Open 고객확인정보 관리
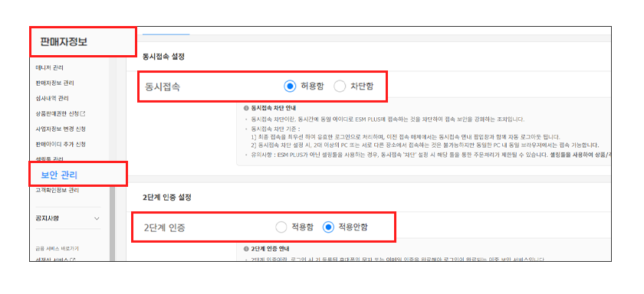Image resolution: width=644 pixels, height=294 pixels. point(58,191)
